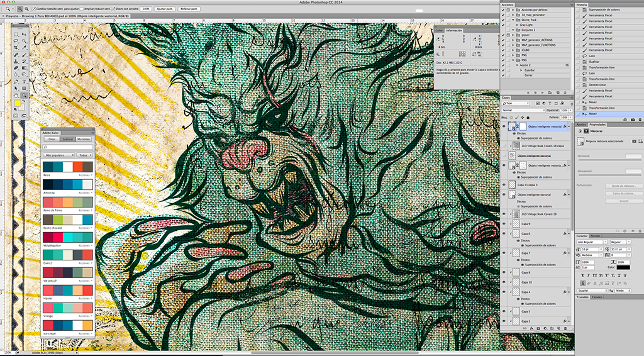
Task: Delete current state with Historia trash icon
Action: (x=640, y=120)
